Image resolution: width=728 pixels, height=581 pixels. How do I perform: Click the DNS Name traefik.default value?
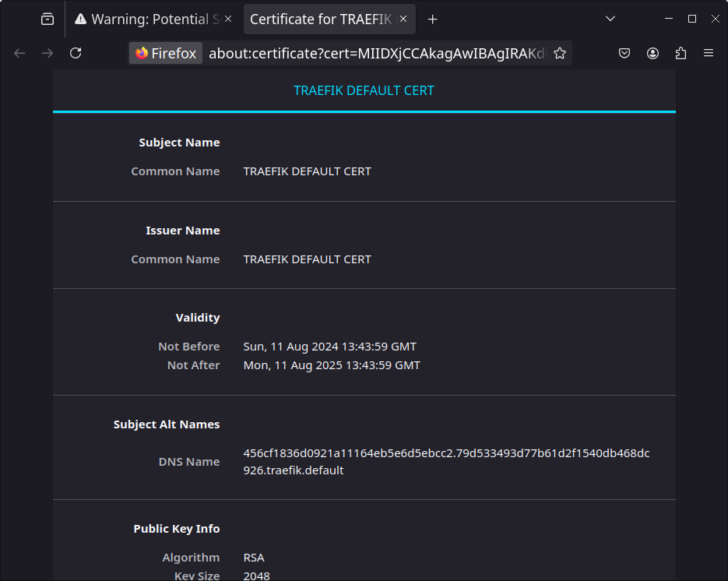(446, 462)
